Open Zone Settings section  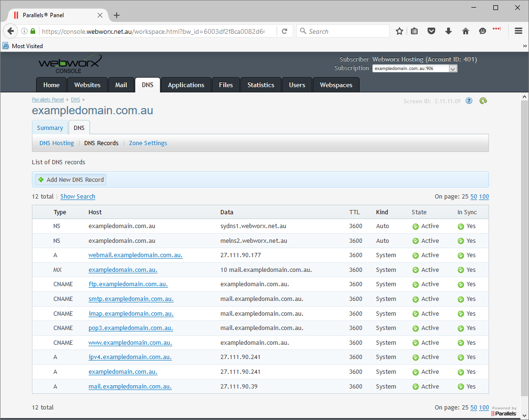coord(148,143)
